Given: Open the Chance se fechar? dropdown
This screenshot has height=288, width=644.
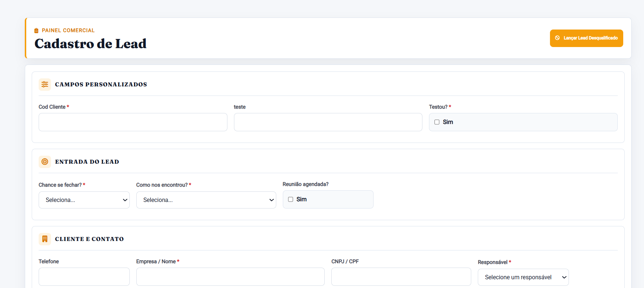Looking at the screenshot, I should pos(84,200).
